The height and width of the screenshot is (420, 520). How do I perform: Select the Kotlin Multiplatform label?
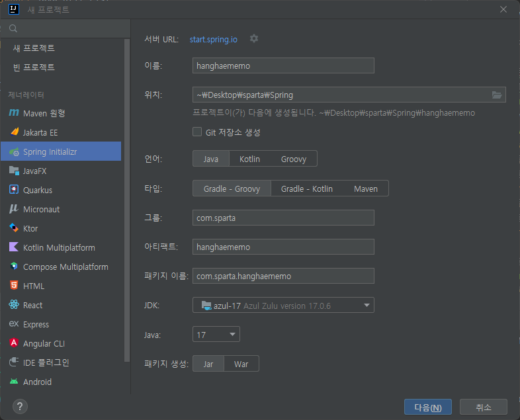tap(59, 247)
